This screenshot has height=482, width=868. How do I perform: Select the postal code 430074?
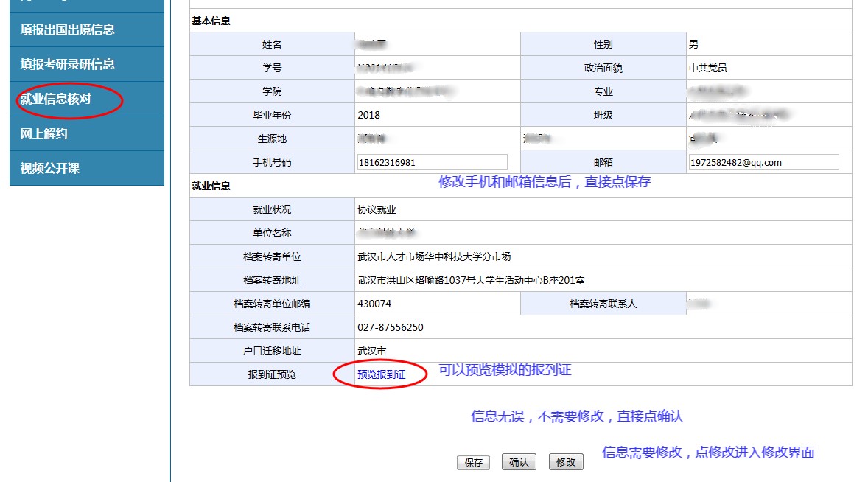[x=374, y=304]
